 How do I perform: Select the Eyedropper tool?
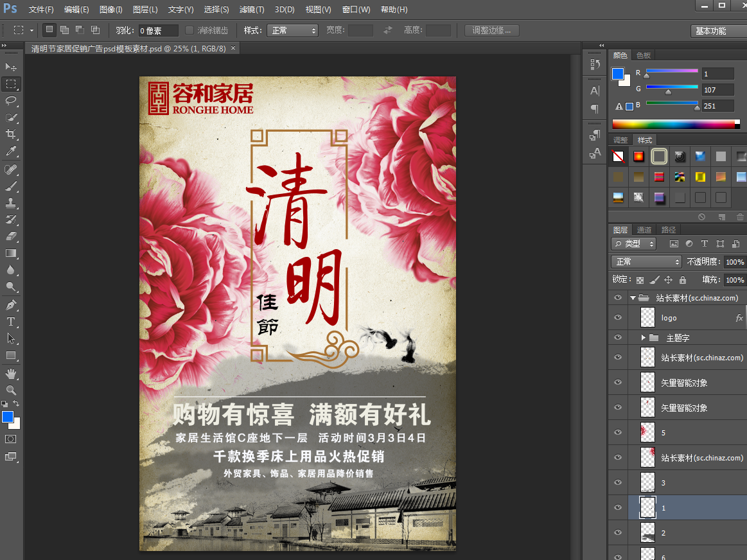tap(11, 152)
